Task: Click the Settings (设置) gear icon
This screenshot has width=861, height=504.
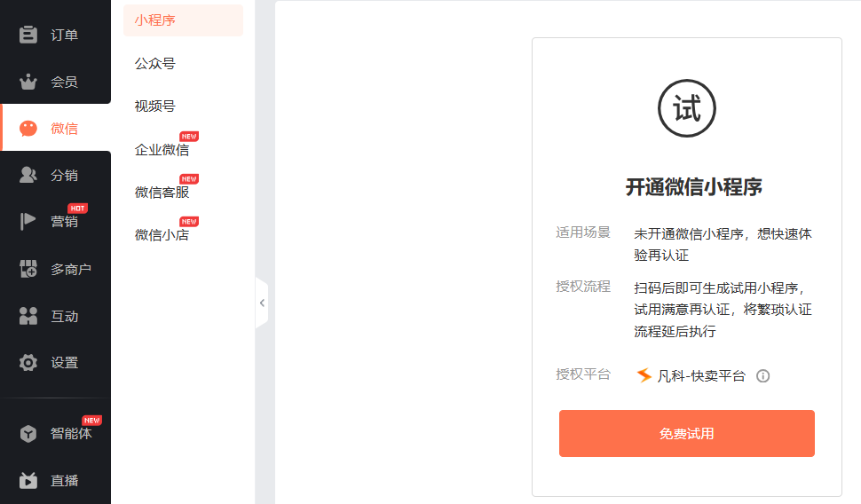Action: tap(28, 362)
